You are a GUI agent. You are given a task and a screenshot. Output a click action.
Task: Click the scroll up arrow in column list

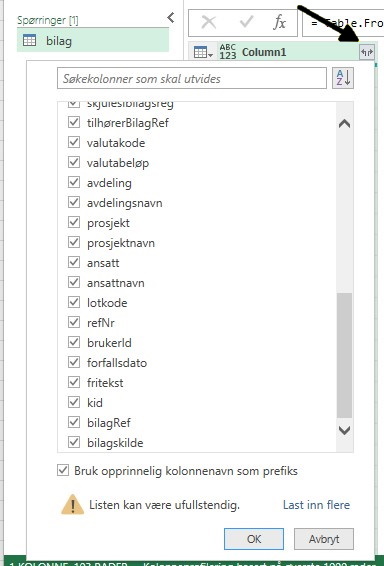click(344, 124)
